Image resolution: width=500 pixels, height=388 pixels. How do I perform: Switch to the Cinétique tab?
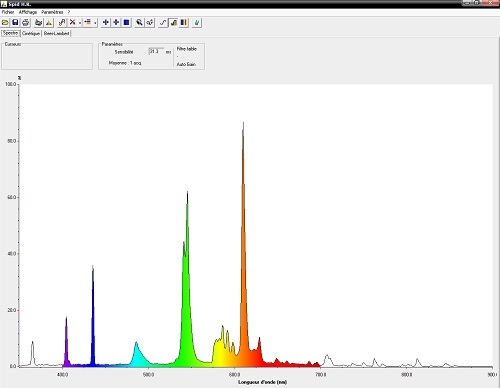click(x=31, y=33)
